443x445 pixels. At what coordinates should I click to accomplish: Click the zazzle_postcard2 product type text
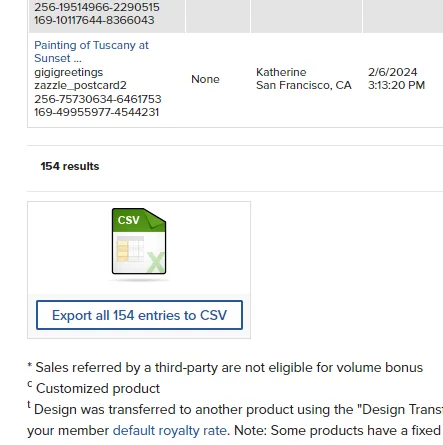(x=80, y=85)
